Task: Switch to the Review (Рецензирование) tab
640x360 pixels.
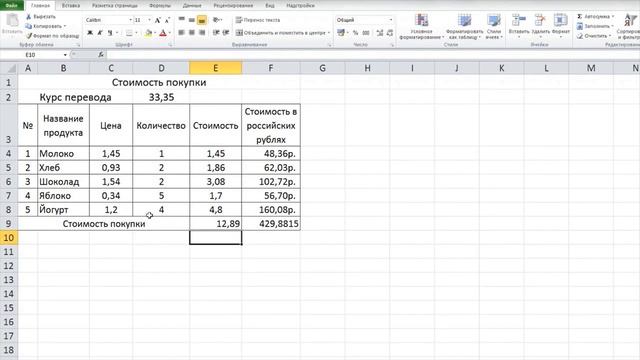Action: click(233, 6)
